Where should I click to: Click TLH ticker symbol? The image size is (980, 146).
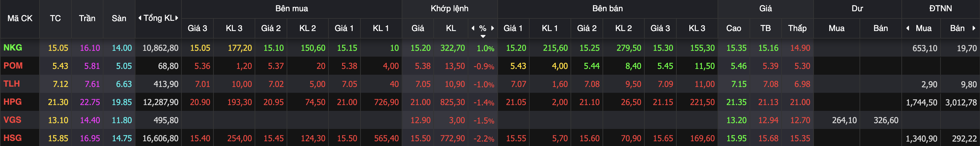tap(12, 84)
